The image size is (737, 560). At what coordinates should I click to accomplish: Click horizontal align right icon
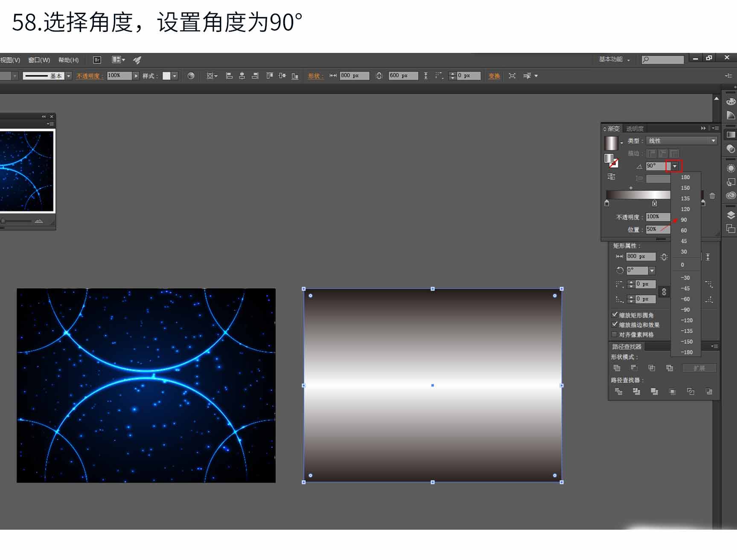(255, 76)
